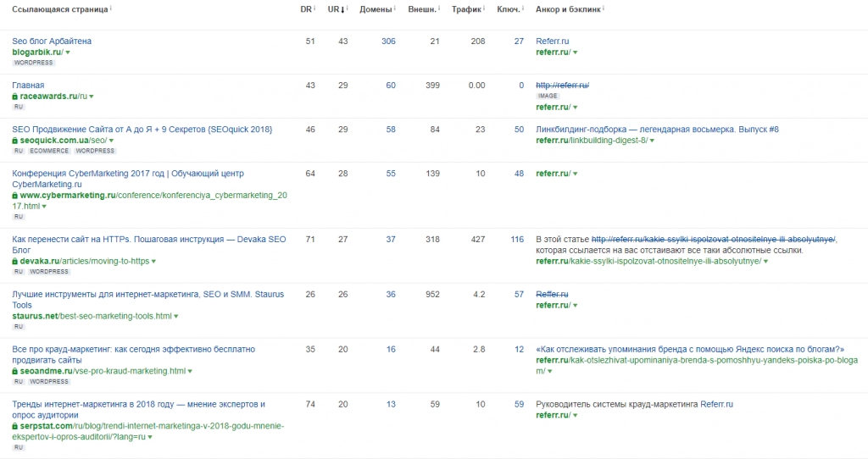Click the IMAGE tag in raceawards backlink

pos(548,97)
